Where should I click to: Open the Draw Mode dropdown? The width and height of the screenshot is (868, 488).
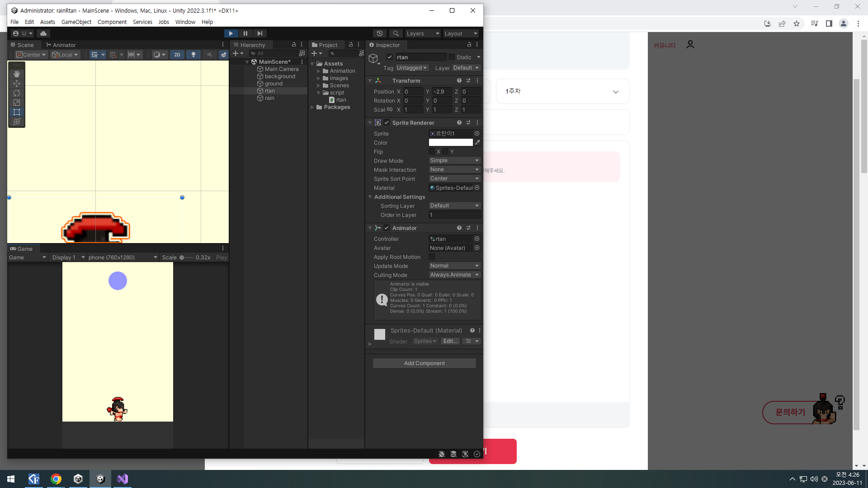click(x=454, y=160)
